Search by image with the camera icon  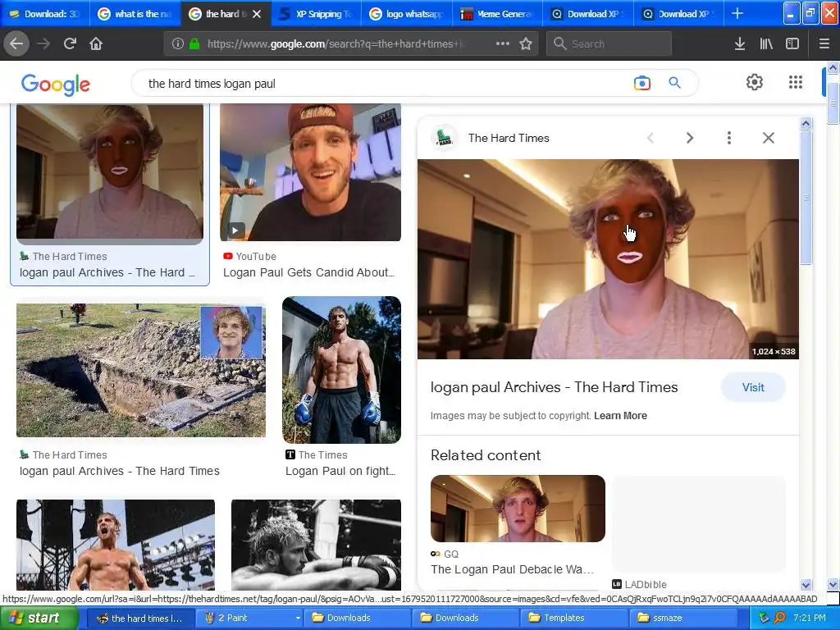tap(641, 83)
